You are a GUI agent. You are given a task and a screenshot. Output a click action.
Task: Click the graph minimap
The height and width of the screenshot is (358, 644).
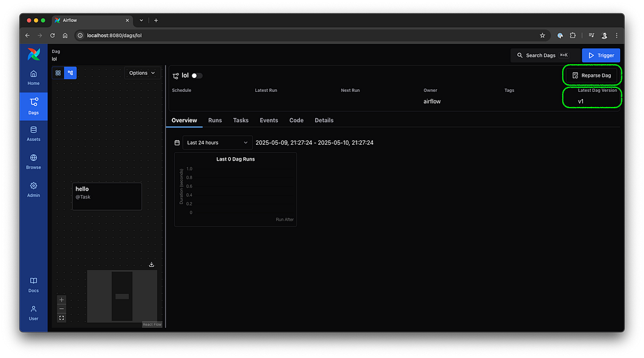click(122, 296)
